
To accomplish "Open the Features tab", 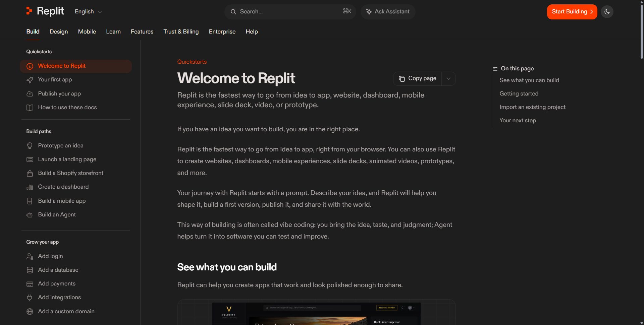I will point(142,31).
